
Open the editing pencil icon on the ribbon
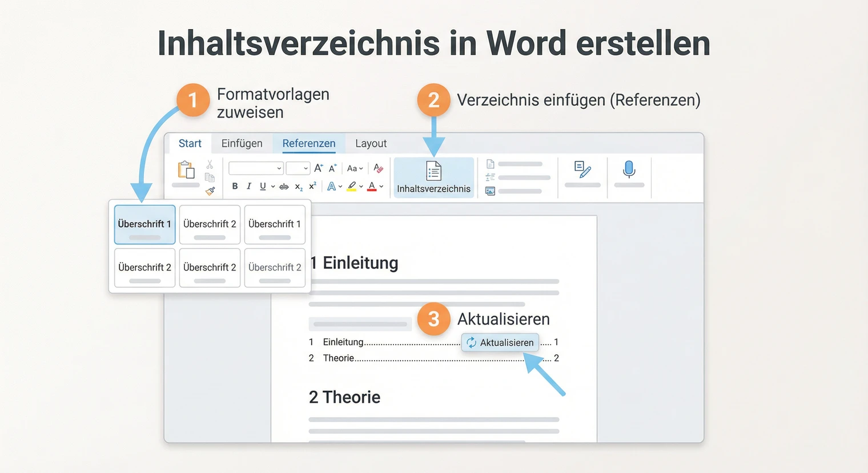click(x=582, y=169)
